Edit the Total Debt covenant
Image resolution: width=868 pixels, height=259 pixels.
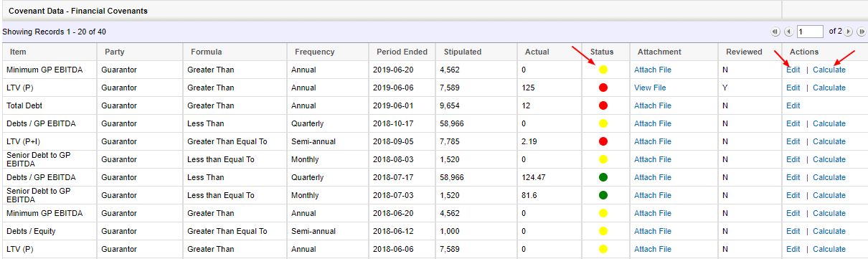(x=793, y=105)
